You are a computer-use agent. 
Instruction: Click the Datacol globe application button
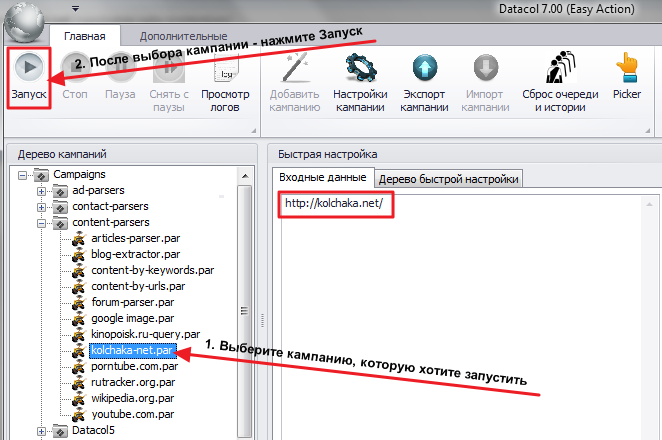click(x=24, y=21)
